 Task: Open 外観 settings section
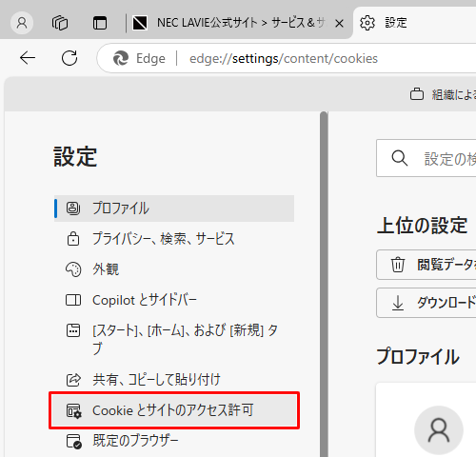point(174,269)
